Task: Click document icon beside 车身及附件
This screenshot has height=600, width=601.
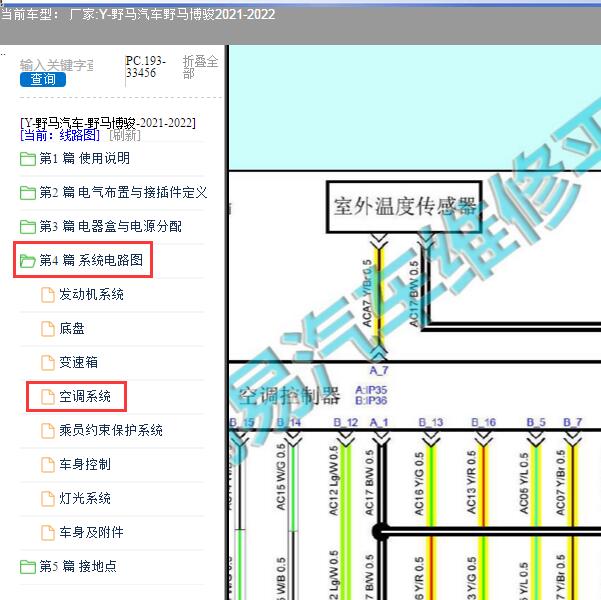Action: [x=48, y=533]
